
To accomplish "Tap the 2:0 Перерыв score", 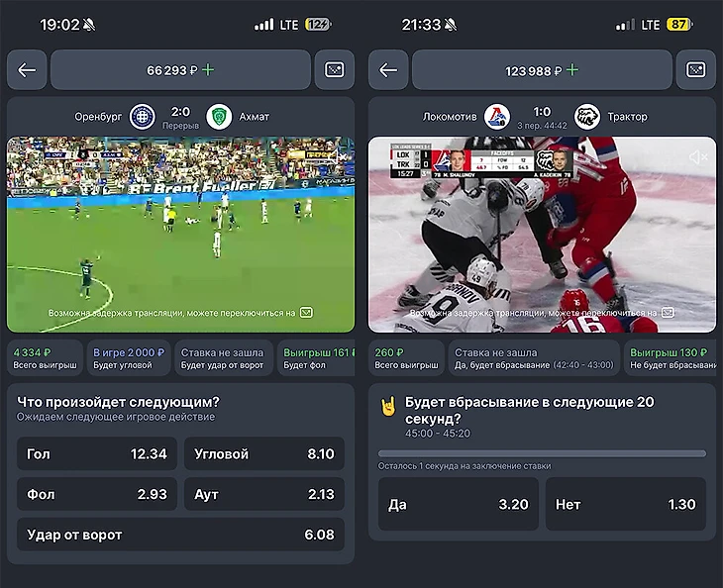I will pyautogui.click(x=180, y=117).
